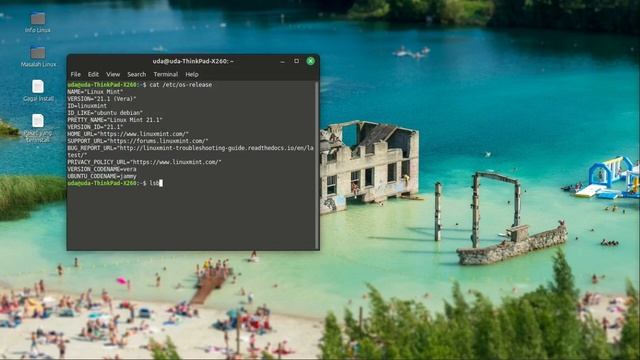The height and width of the screenshot is (360, 640).
Task: Click the cat /etc/os-release command text
Action: (181, 85)
